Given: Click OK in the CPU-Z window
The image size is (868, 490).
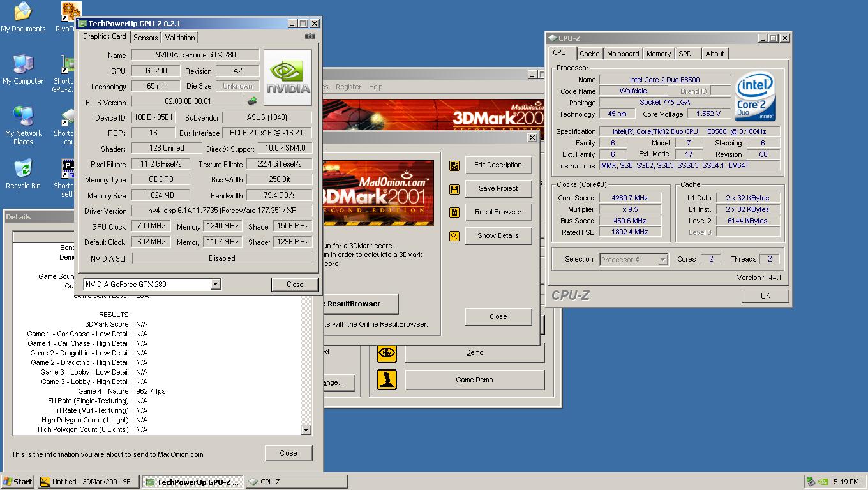Looking at the screenshot, I should point(765,296).
